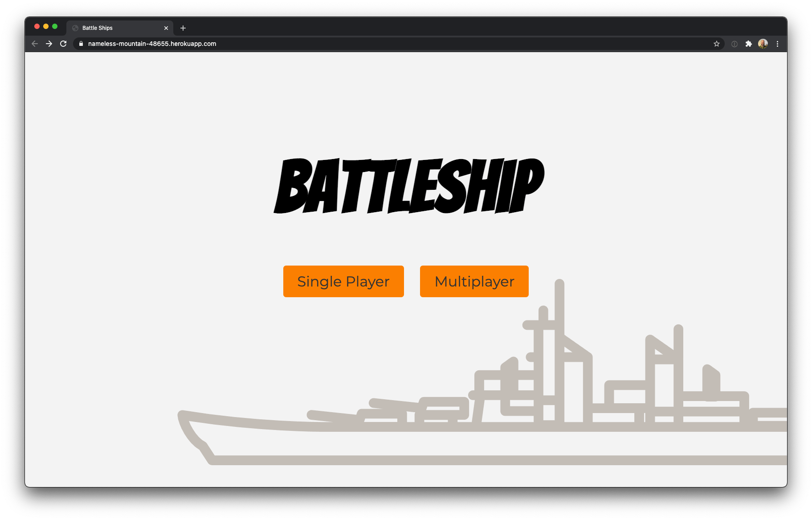This screenshot has width=812, height=520.
Task: Click the favicon on the Battle Ships tab
Action: [x=75, y=28]
